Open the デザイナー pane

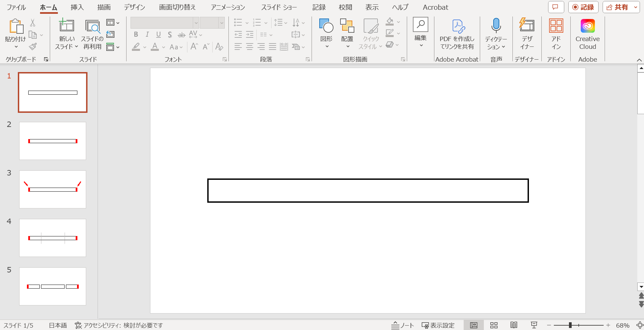pyautogui.click(x=526, y=33)
